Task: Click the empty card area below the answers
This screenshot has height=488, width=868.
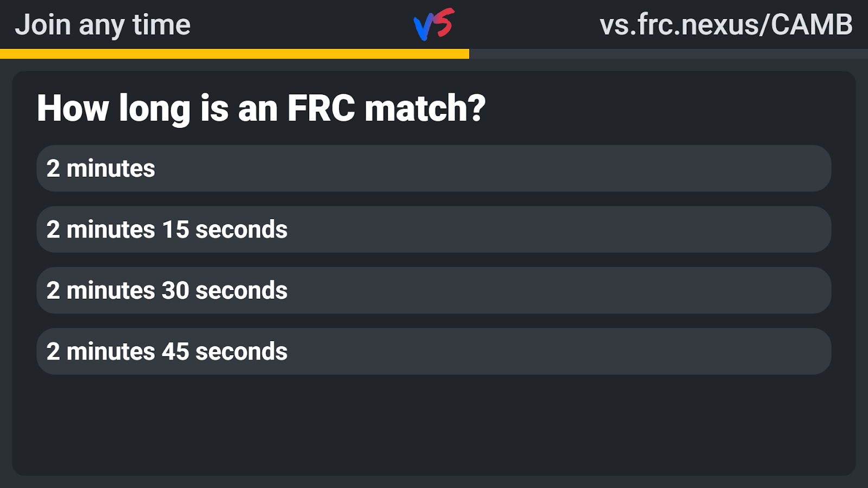Action: tap(434, 426)
